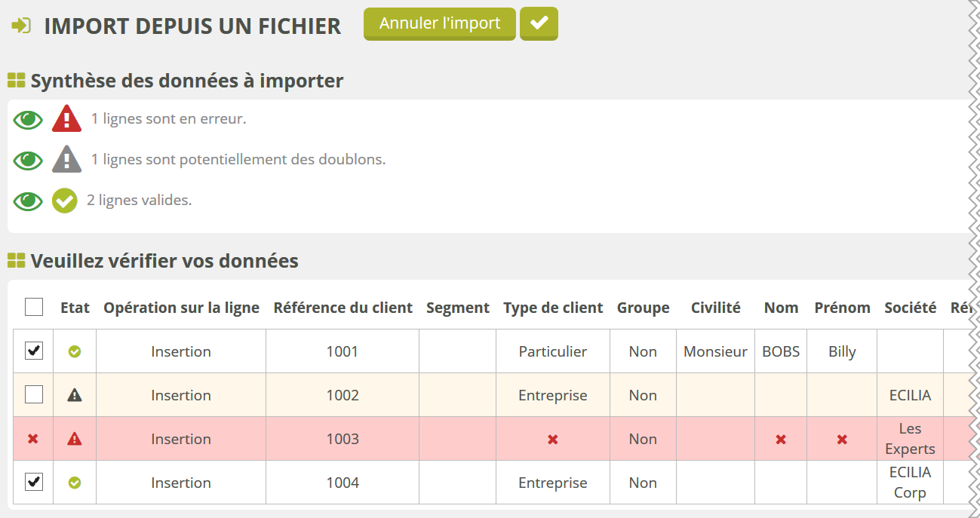Toggle the select-all checkbox in table header
This screenshot has height=518, width=980.
34,307
